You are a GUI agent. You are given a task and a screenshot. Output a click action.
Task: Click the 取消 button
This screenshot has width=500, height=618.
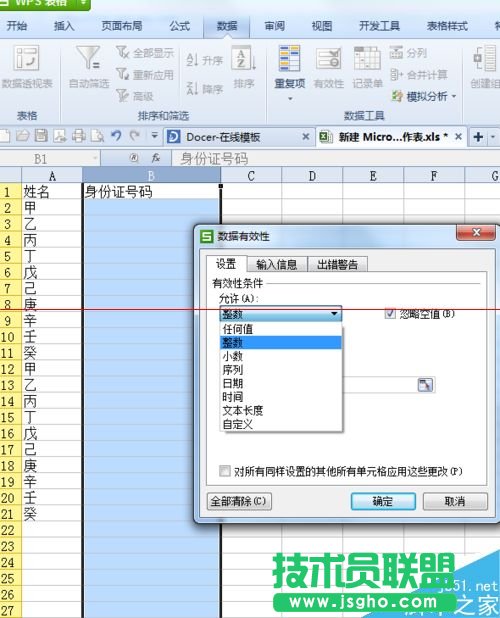pyautogui.click(x=455, y=501)
